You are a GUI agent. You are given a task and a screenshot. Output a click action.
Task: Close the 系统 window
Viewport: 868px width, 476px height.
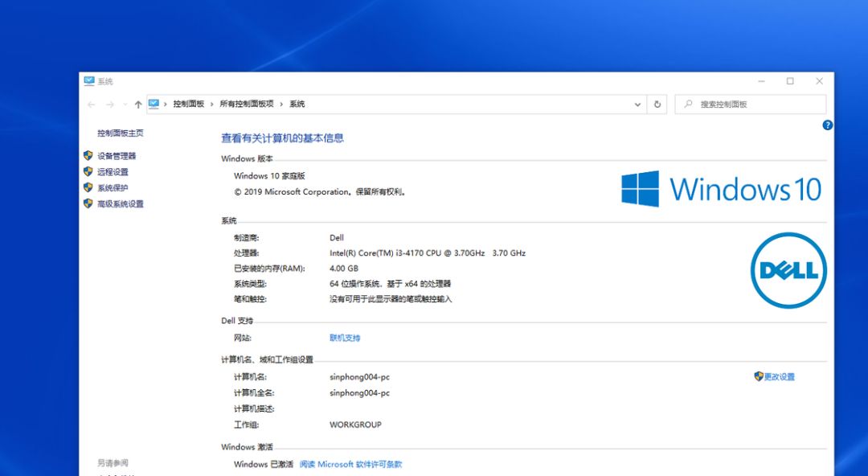819,81
